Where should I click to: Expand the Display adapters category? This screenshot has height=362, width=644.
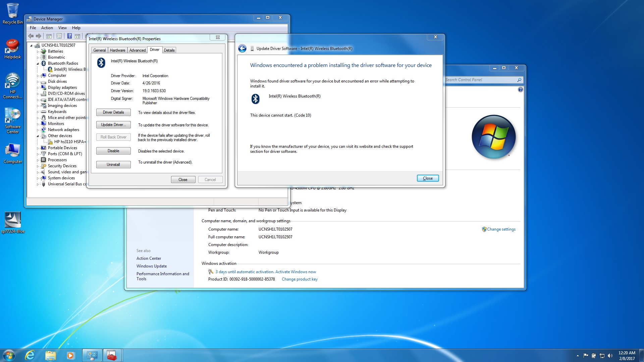tap(38, 88)
